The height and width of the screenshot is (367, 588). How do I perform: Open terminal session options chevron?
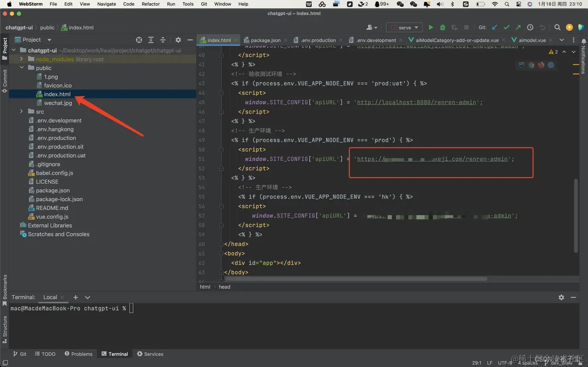click(88, 297)
